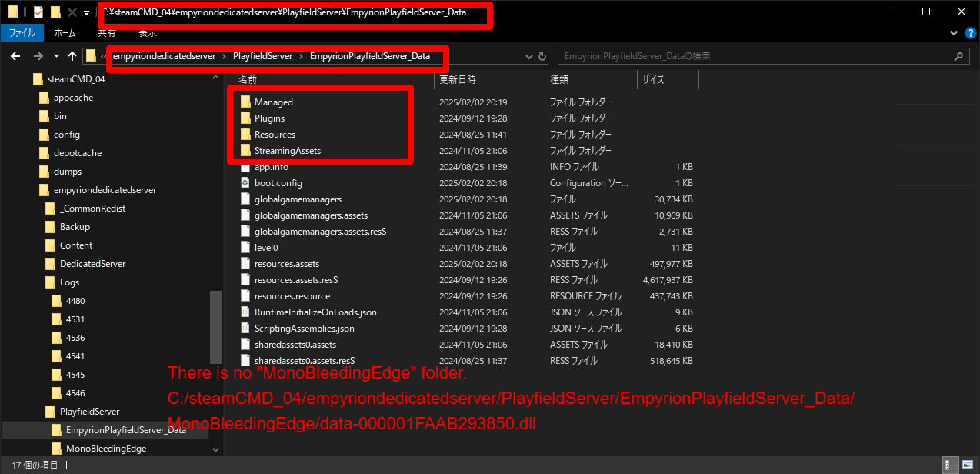Switch to the 表示 ribbon tab
This screenshot has height=474, width=980.
tap(148, 33)
